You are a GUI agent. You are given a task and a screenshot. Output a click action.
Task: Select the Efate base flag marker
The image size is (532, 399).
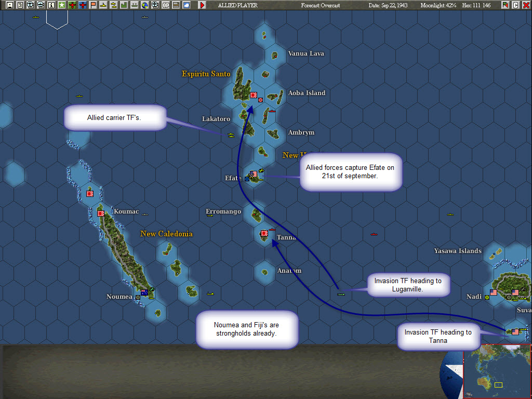(254, 174)
